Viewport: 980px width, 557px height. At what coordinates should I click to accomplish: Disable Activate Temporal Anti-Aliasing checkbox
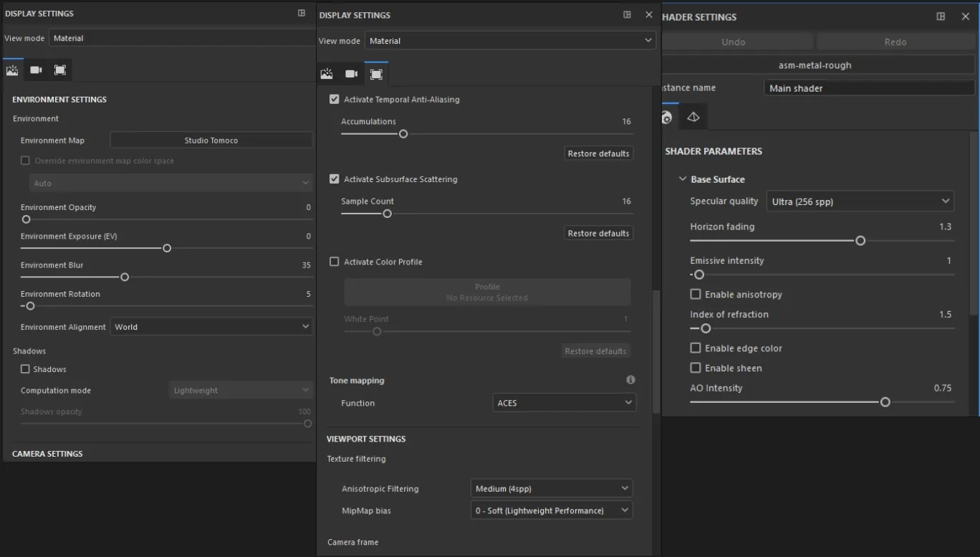point(334,99)
